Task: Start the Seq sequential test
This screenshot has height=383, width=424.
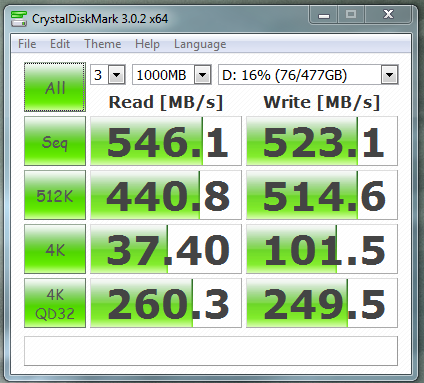Action: coord(55,141)
